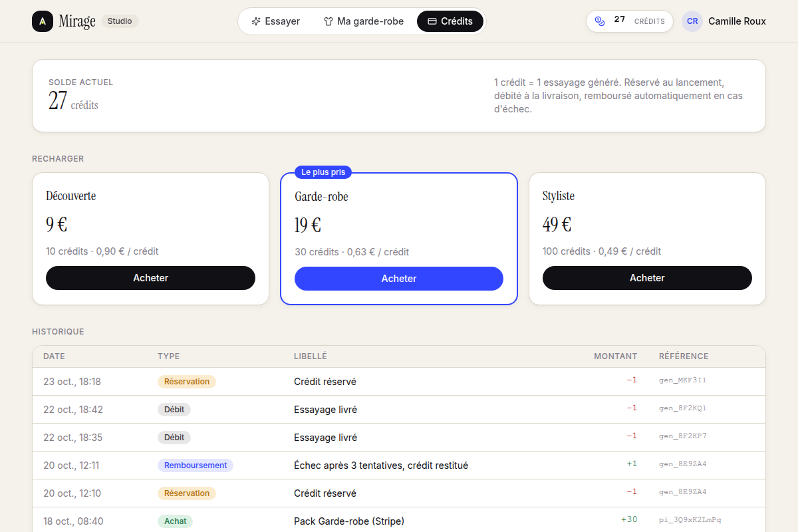Click the Achat badge
798x532 pixels.
pos(176,521)
